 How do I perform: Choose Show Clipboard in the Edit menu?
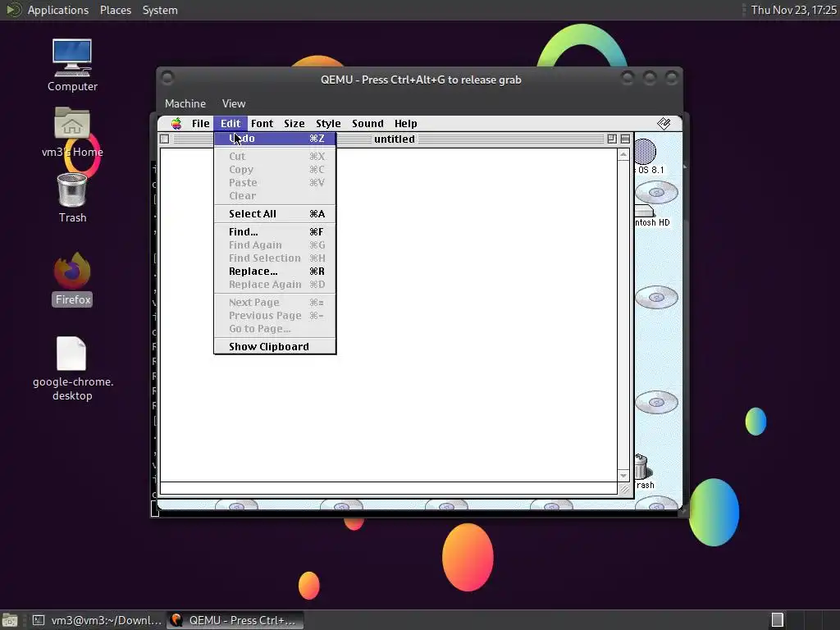pos(275,347)
